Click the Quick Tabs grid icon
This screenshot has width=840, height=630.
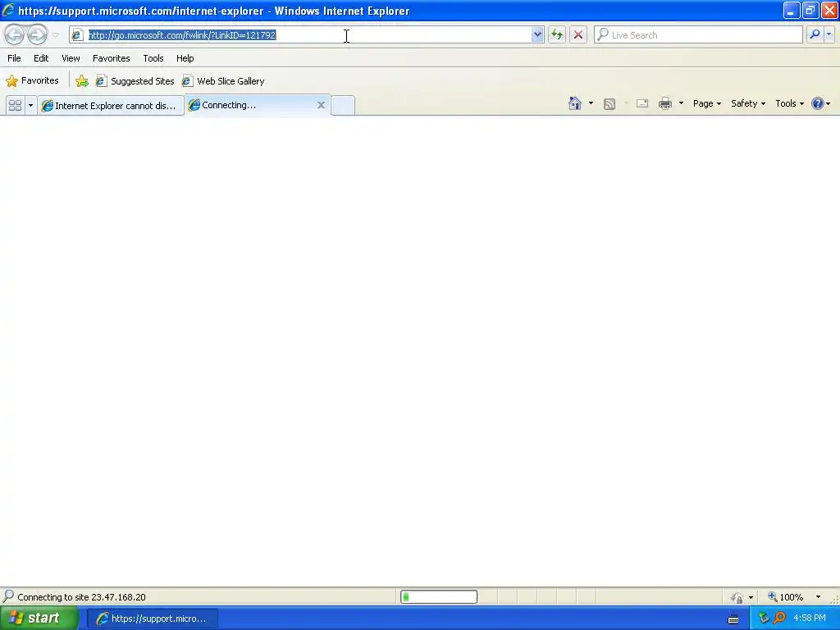tap(15, 106)
